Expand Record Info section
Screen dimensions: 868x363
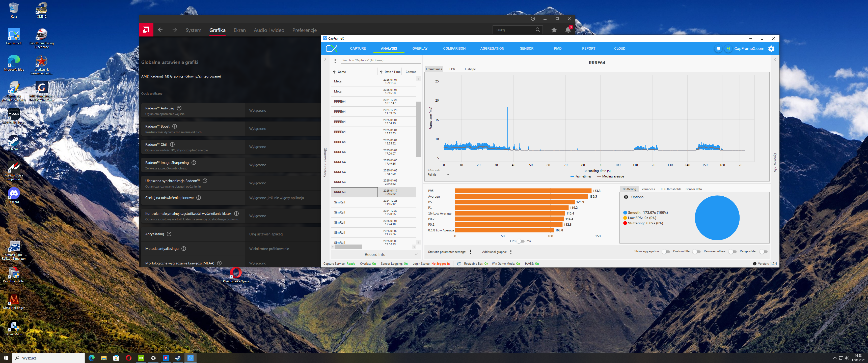pos(375,255)
